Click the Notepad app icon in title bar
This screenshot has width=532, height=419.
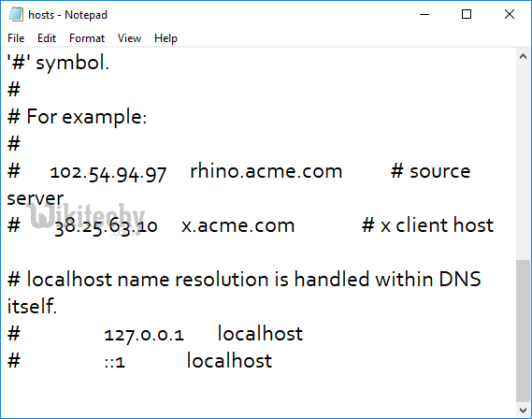click(x=16, y=14)
